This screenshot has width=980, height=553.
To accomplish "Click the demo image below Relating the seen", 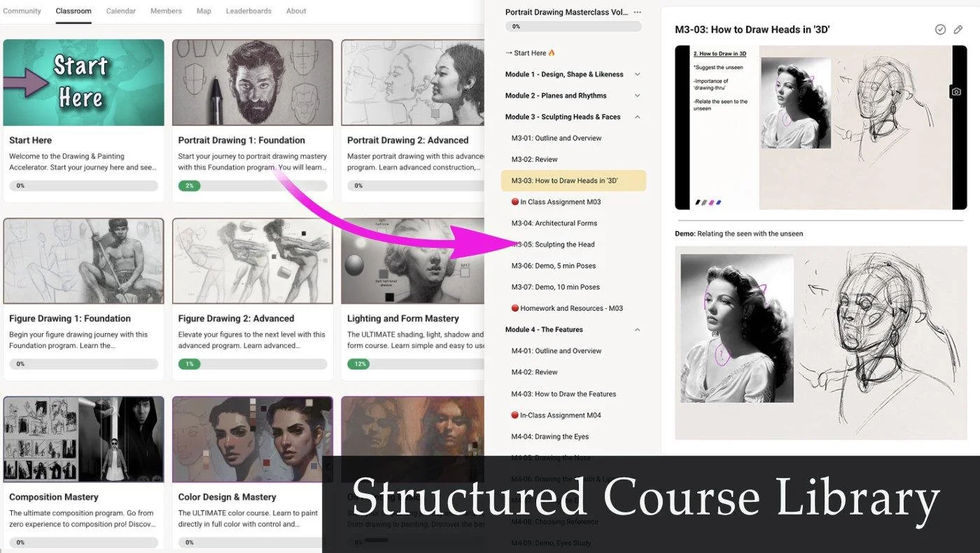I will pyautogui.click(x=820, y=343).
